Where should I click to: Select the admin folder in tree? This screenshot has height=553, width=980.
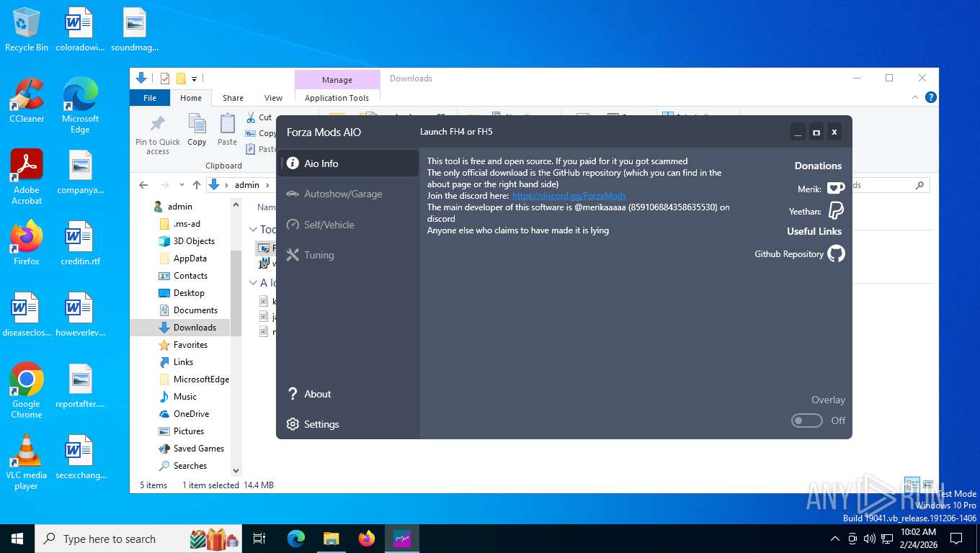tap(179, 207)
